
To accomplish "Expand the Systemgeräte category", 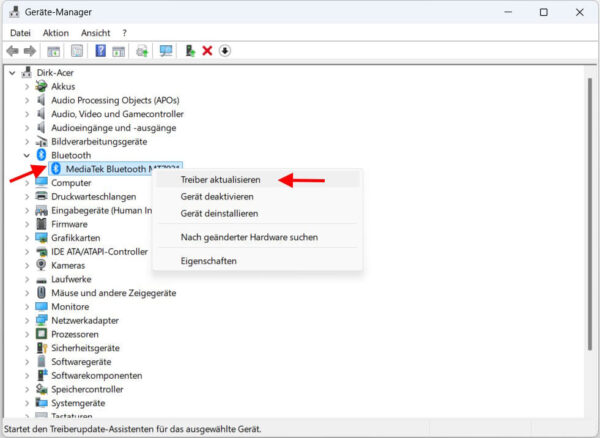I will [x=27, y=403].
